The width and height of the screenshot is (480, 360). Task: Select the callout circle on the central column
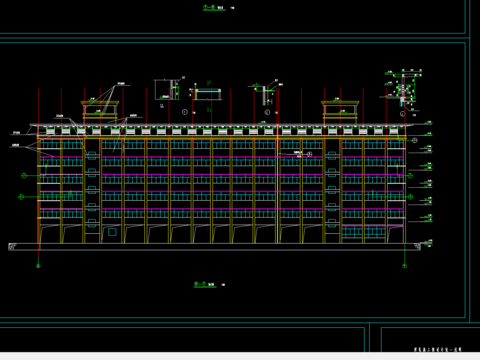point(309,154)
